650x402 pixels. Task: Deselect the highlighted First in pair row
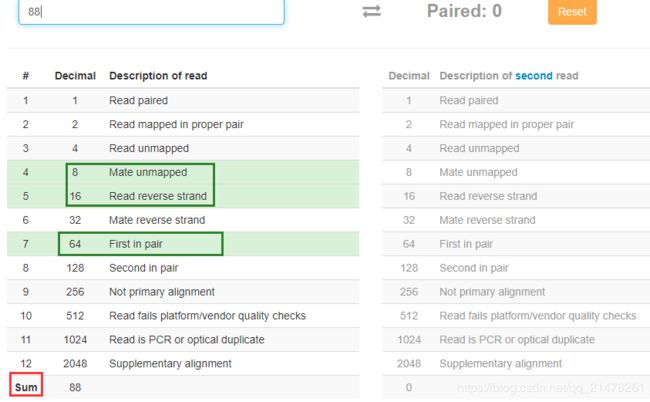click(x=183, y=244)
